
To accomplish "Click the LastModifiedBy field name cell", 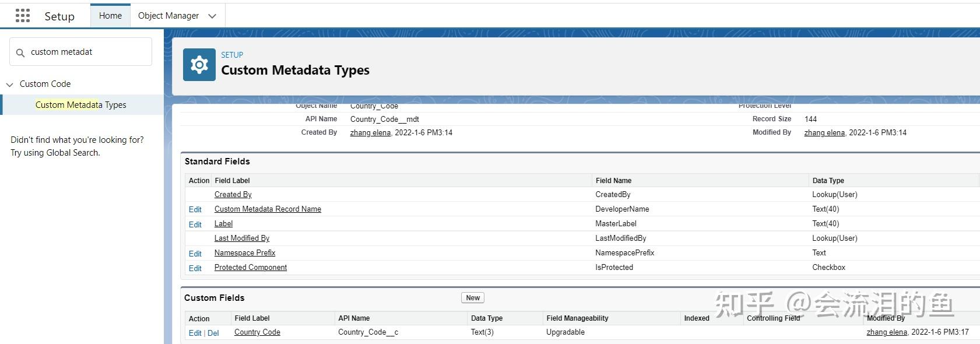I will click(621, 238).
